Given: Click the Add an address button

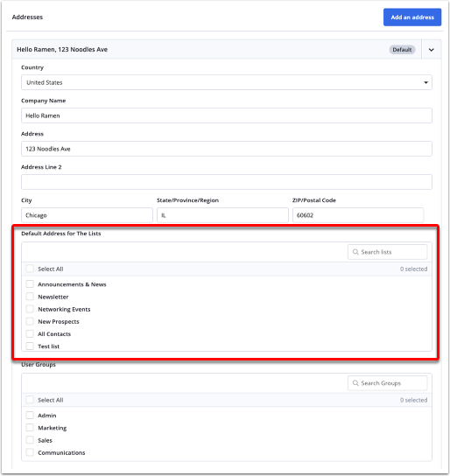Looking at the screenshot, I should pyautogui.click(x=412, y=17).
